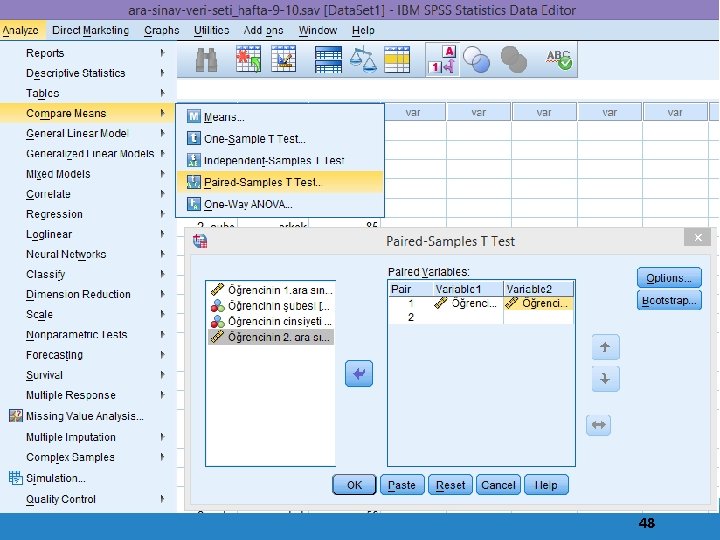The width and height of the screenshot is (720, 540).
Task: Click the Insert Cases toolbar icon
Action: [x=248, y=59]
